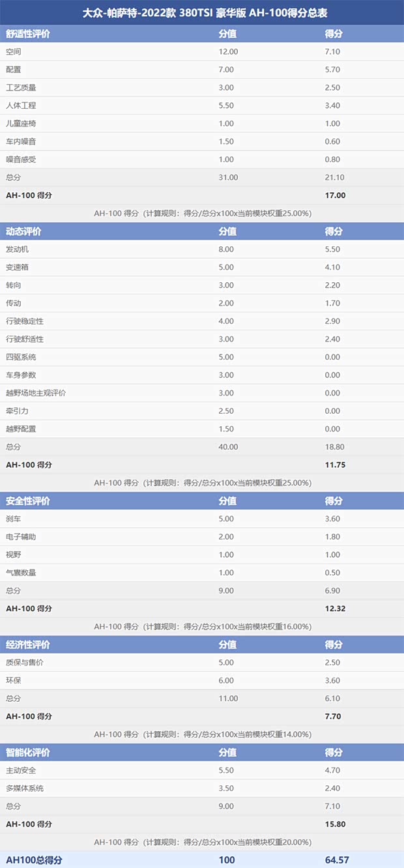The width and height of the screenshot is (404, 868).
Task: Click the dynamic total max value 40.00
Action: click(228, 447)
